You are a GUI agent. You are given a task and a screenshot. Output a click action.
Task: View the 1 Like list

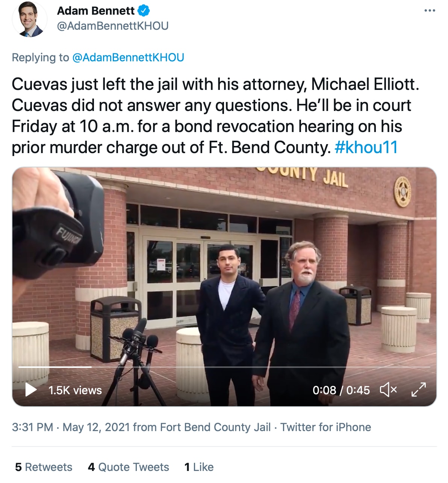[199, 467]
